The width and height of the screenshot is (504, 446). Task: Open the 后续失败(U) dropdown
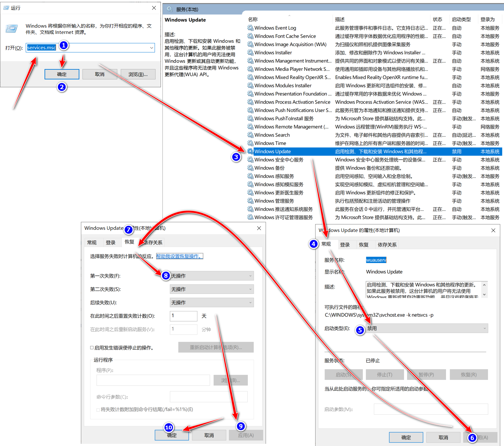(212, 303)
